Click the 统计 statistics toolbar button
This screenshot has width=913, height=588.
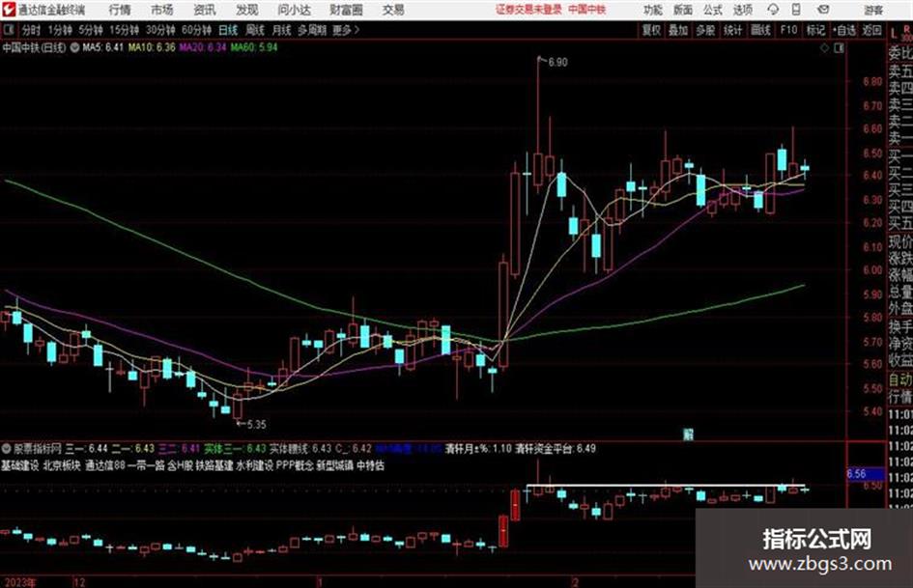733,30
